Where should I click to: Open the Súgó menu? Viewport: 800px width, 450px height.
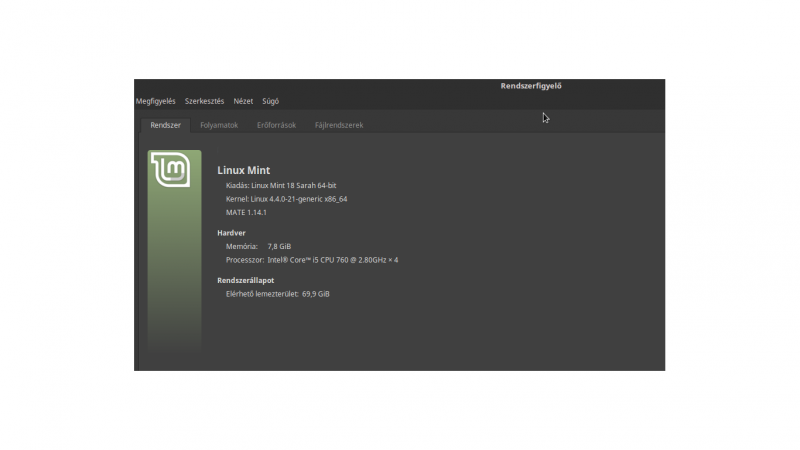pyautogui.click(x=270, y=101)
